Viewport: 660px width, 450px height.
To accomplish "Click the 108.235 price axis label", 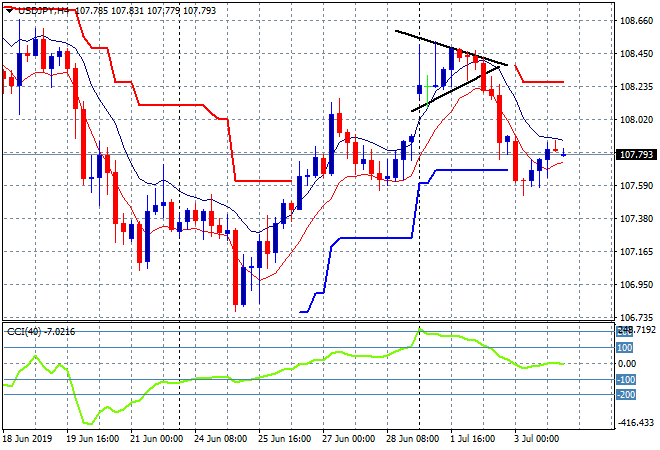I will point(636,87).
